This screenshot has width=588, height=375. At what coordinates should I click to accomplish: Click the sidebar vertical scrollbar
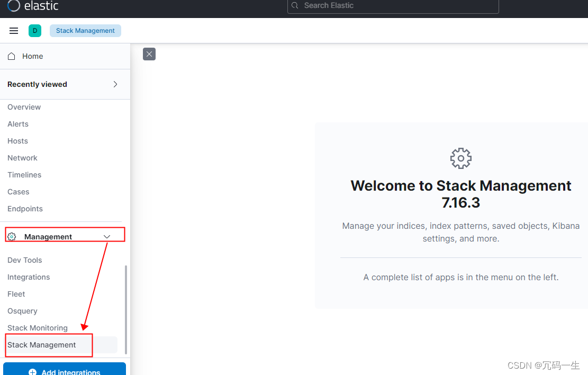[x=125, y=309]
